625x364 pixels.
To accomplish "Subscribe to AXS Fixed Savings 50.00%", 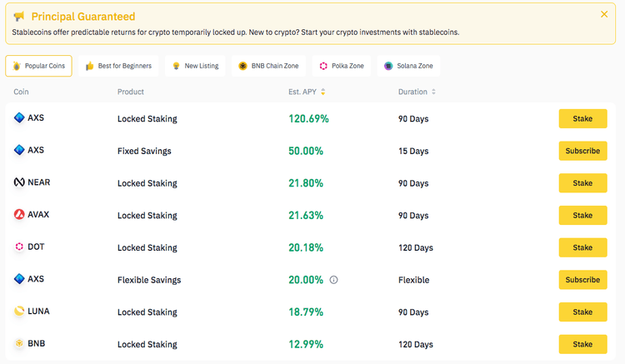I will tap(582, 151).
